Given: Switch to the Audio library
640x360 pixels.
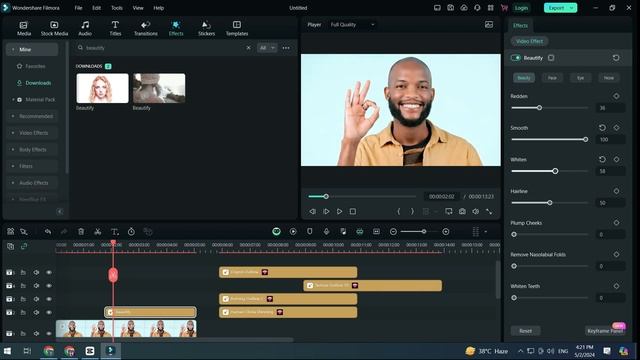Looking at the screenshot, I should (85, 29).
